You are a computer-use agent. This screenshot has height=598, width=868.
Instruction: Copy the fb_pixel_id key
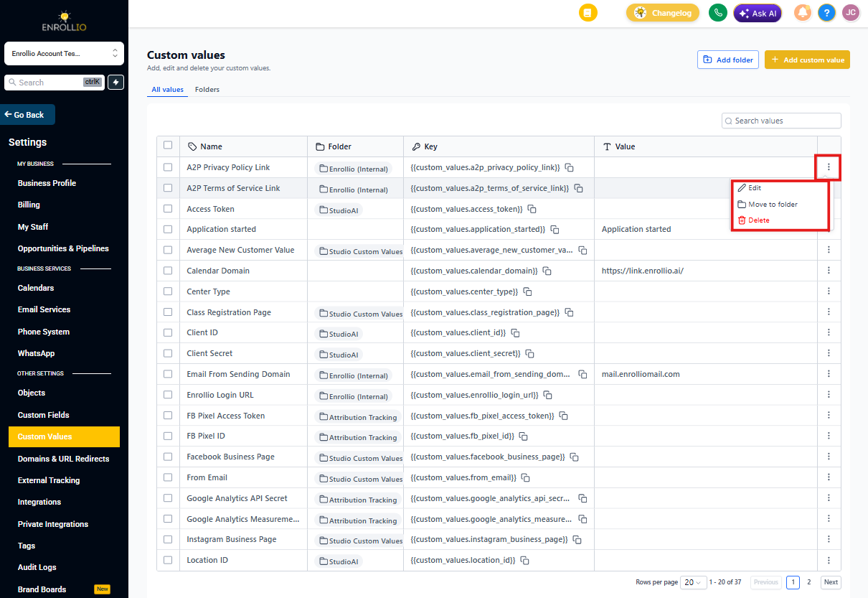pos(523,436)
